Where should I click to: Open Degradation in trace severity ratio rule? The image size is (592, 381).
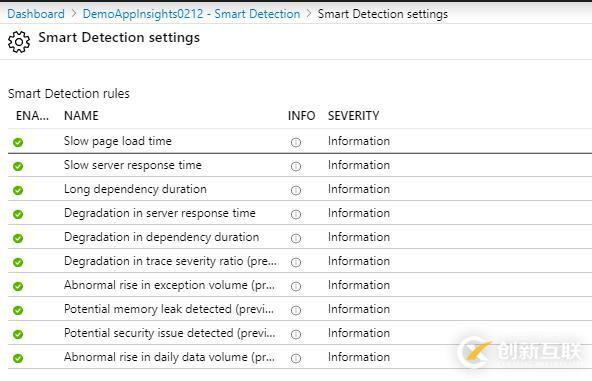(171, 261)
